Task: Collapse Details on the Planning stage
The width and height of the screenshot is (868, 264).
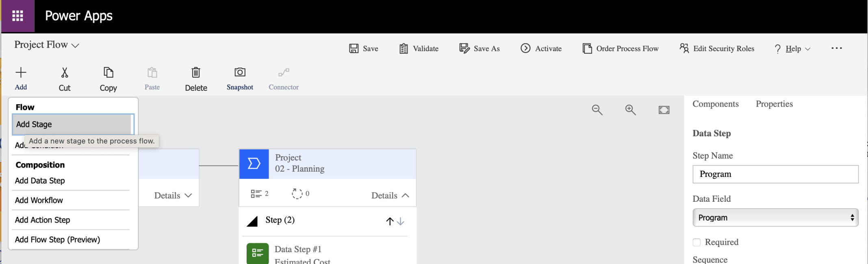Action: (x=390, y=196)
